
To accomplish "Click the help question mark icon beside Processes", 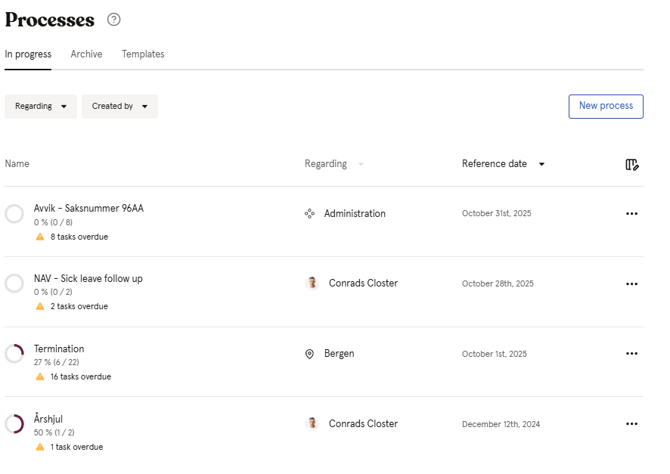I will 114,20.
